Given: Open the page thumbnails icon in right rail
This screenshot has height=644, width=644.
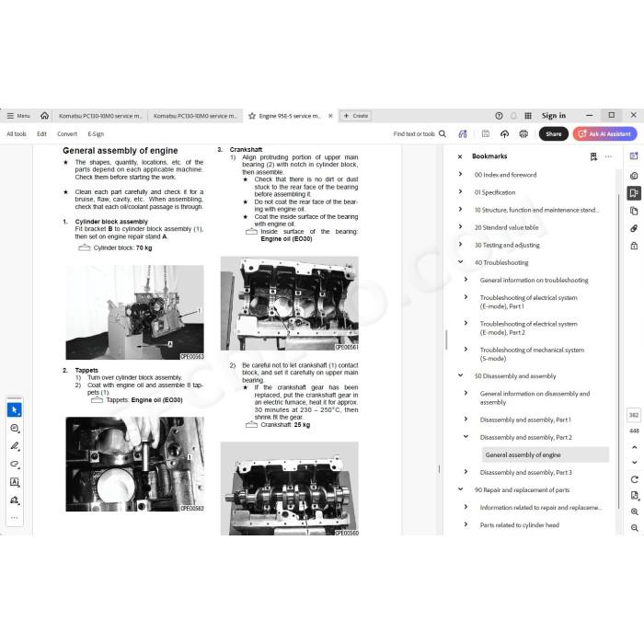Looking at the screenshot, I should 634,211.
